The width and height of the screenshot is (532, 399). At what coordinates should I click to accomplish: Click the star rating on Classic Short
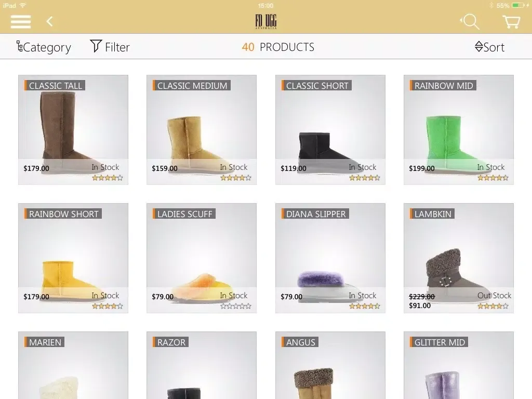click(365, 178)
